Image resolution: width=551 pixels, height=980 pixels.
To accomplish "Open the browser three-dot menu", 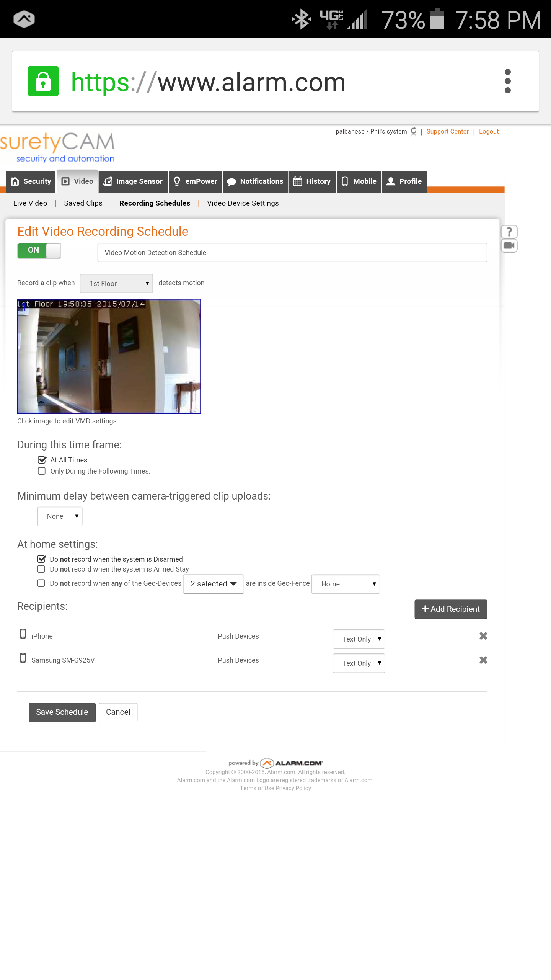I will 507,81.
